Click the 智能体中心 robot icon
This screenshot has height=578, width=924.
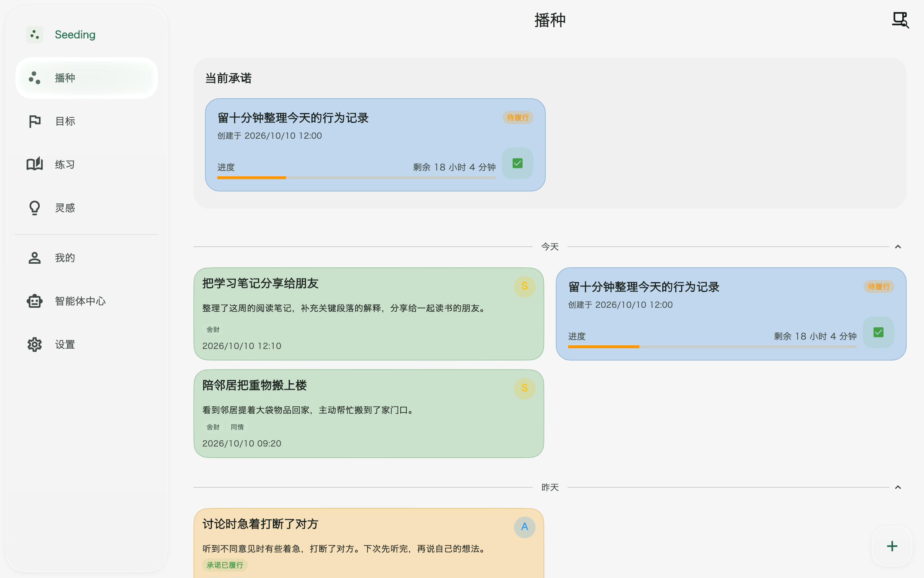click(34, 301)
